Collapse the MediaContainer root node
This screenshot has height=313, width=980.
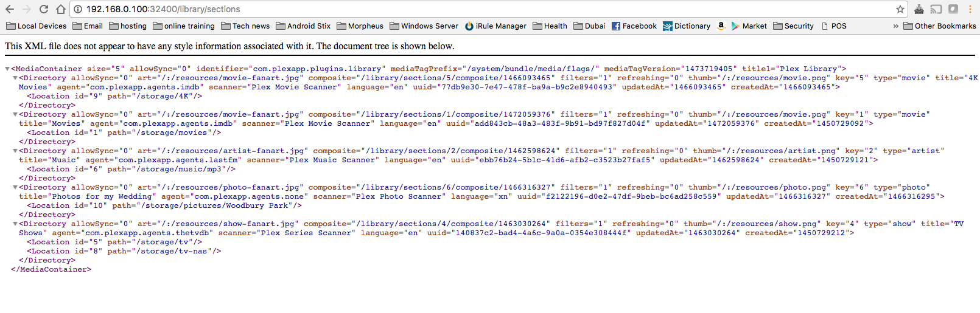(7, 69)
